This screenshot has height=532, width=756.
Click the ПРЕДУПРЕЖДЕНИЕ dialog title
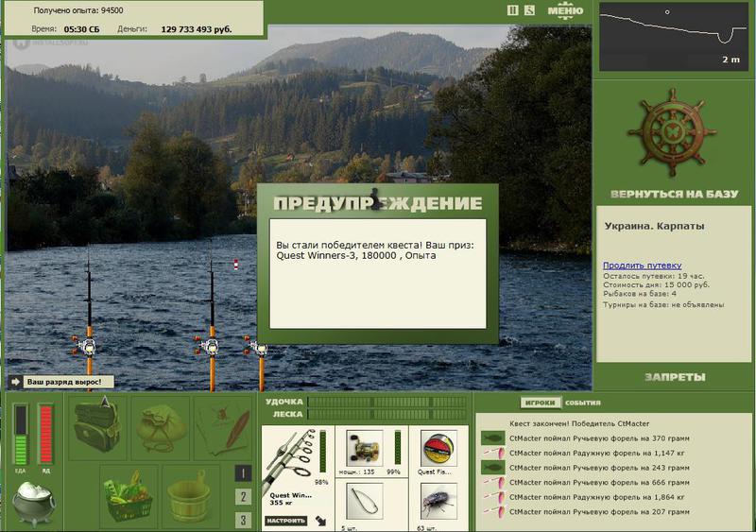coord(377,203)
